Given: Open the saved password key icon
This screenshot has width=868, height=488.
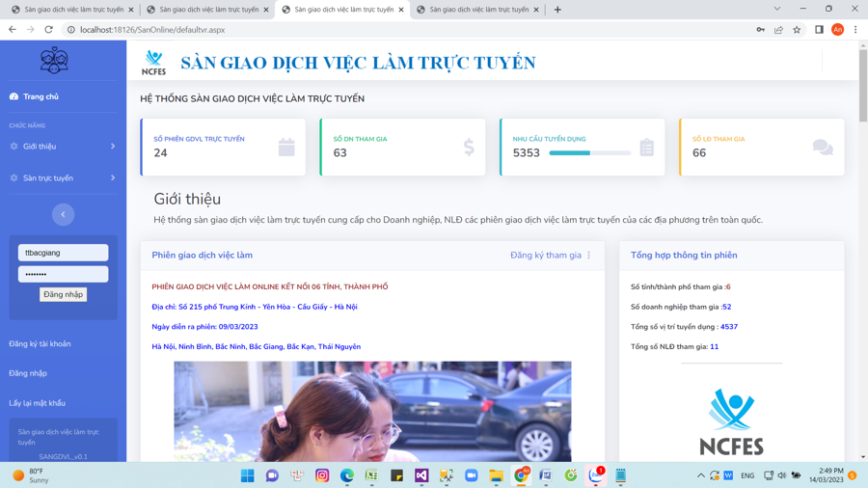Looking at the screenshot, I should [761, 30].
